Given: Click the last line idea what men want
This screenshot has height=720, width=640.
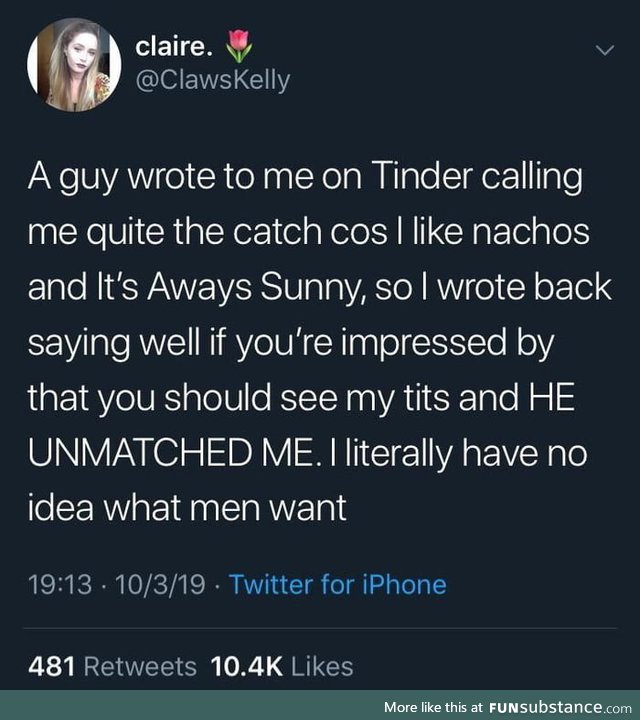Looking at the screenshot, I should pos(187,508).
